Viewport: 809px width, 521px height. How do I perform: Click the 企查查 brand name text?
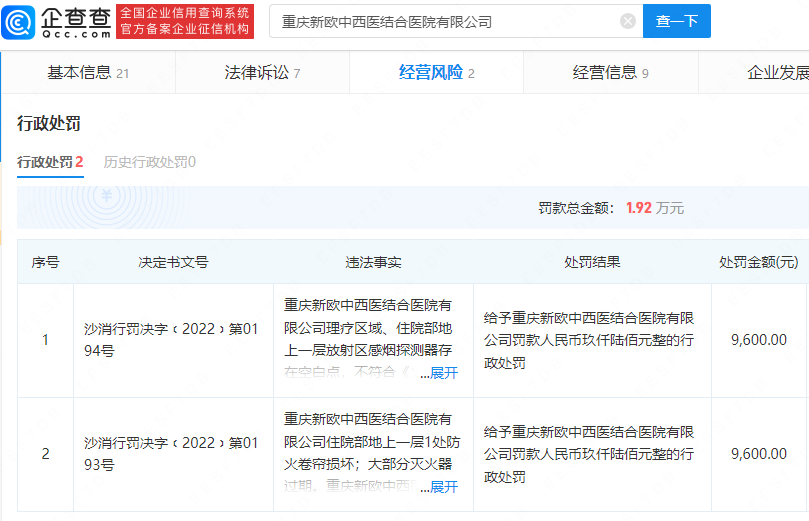pos(76,18)
